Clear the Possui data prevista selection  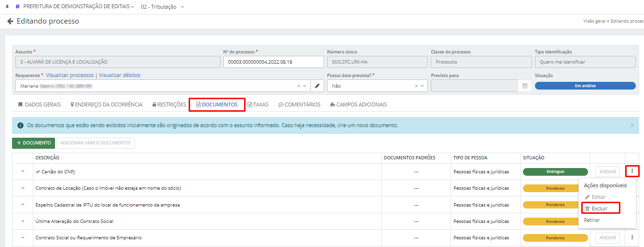coord(416,86)
